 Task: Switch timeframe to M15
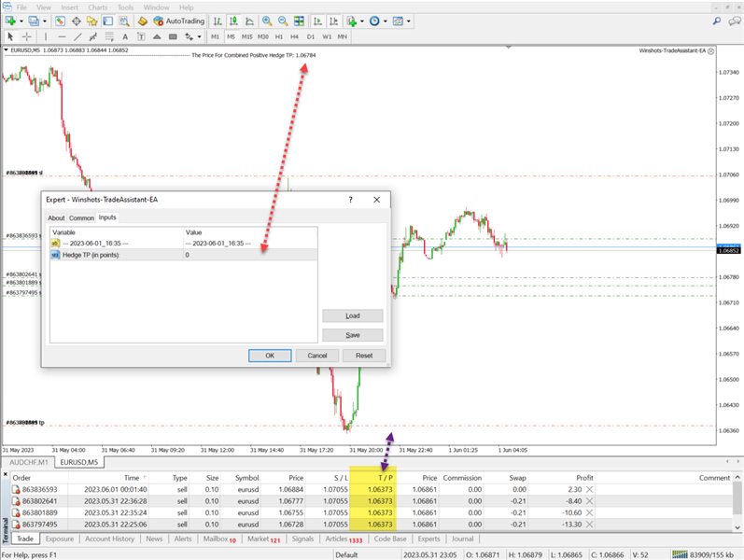point(246,36)
